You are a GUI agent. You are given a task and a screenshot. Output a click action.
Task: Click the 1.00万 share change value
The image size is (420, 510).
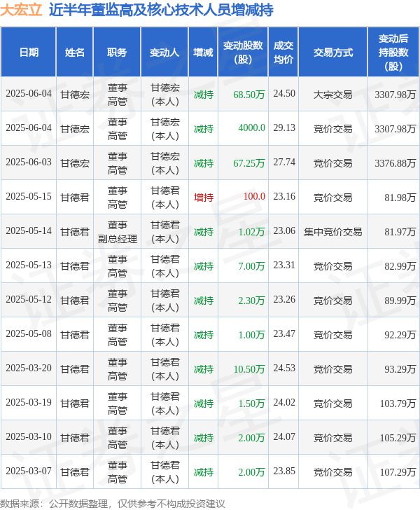pyautogui.click(x=251, y=335)
